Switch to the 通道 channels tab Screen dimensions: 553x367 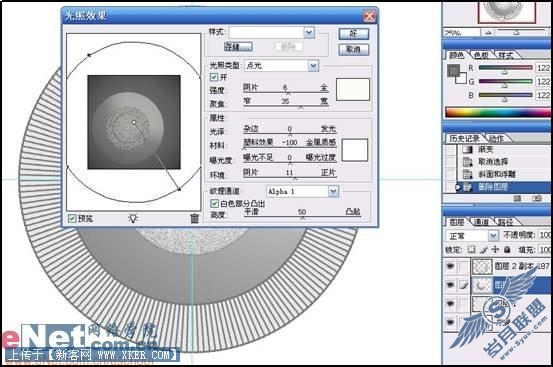(x=481, y=222)
